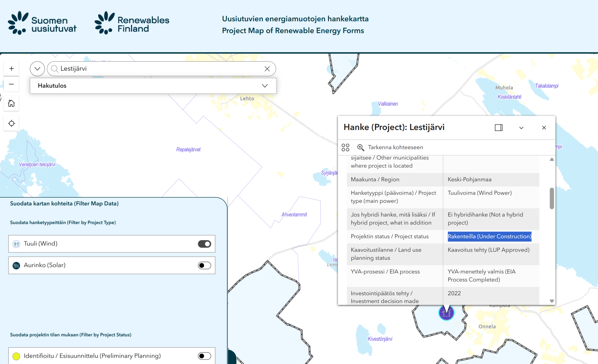Return to default home map view

point(12,103)
